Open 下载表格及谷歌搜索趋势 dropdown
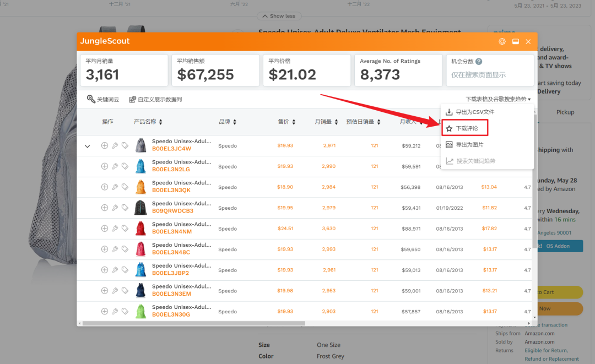Screen dimensions: 595x364 (x=498, y=99)
